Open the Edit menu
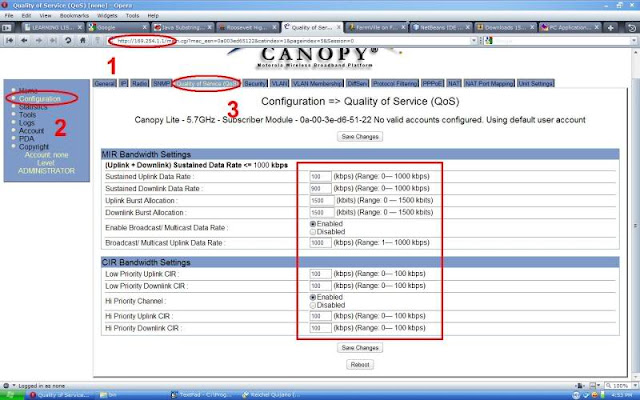The height and width of the screenshot is (400, 640). click(27, 16)
